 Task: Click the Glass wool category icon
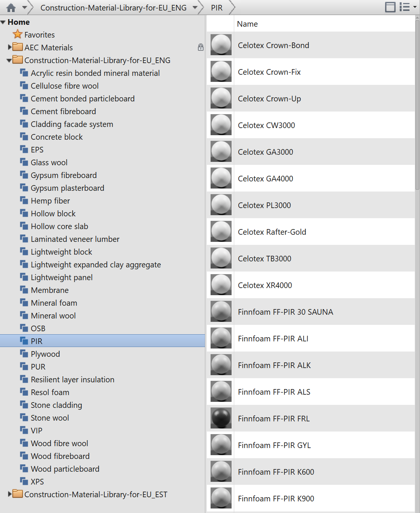click(x=24, y=162)
